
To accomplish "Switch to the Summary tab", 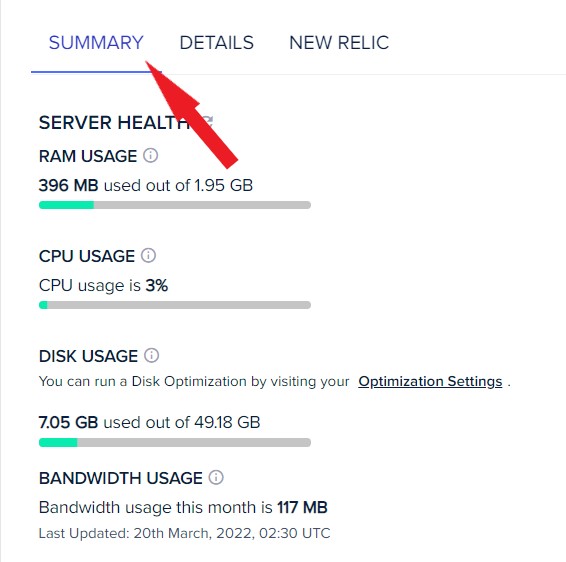I will pos(96,43).
